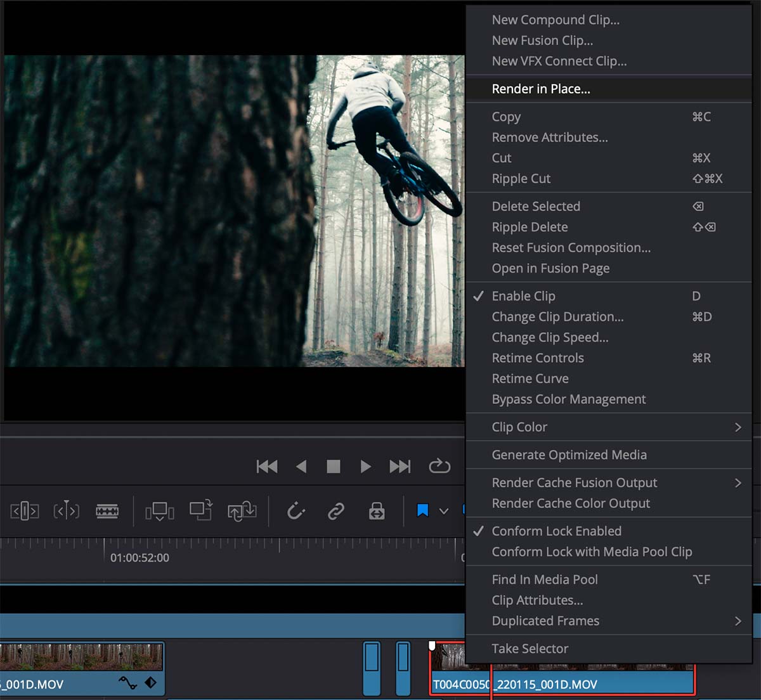Viewport: 761px width, 700px height.
Task: Toggle timeline snapping magnet
Action: (296, 511)
